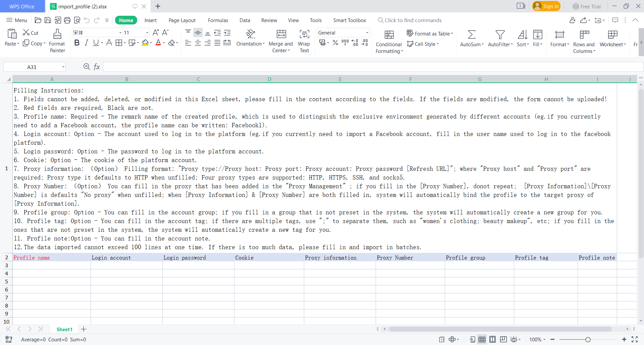Click the Free Trial link
This screenshot has width=644, height=345.
[x=587, y=6]
